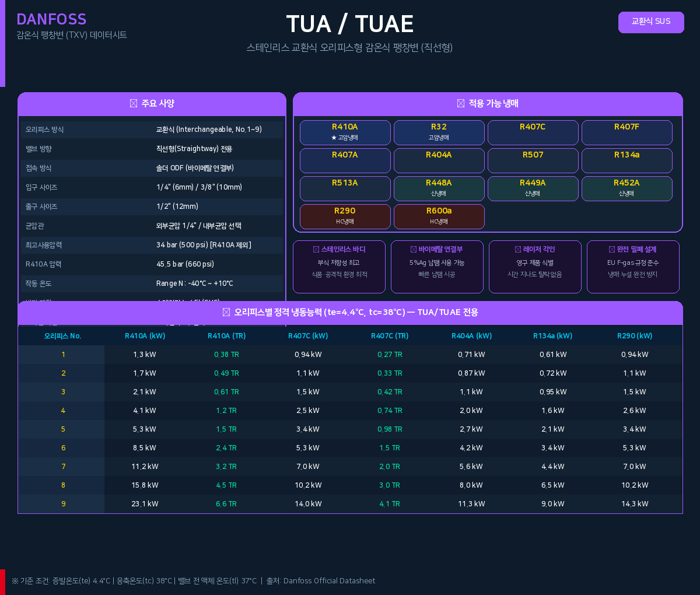Click the R404A (kW) column header
700x595 pixels.
point(471,336)
